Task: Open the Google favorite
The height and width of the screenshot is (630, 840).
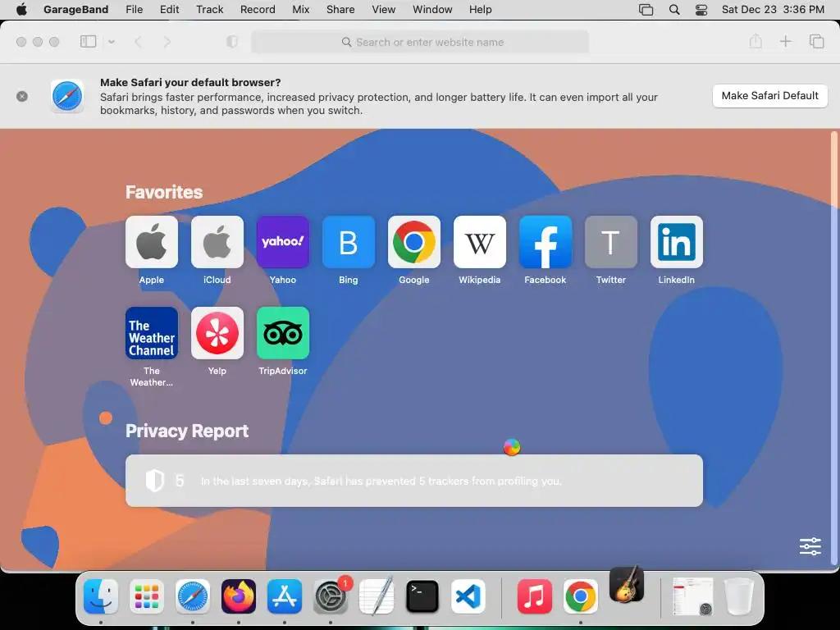Action: tap(414, 242)
